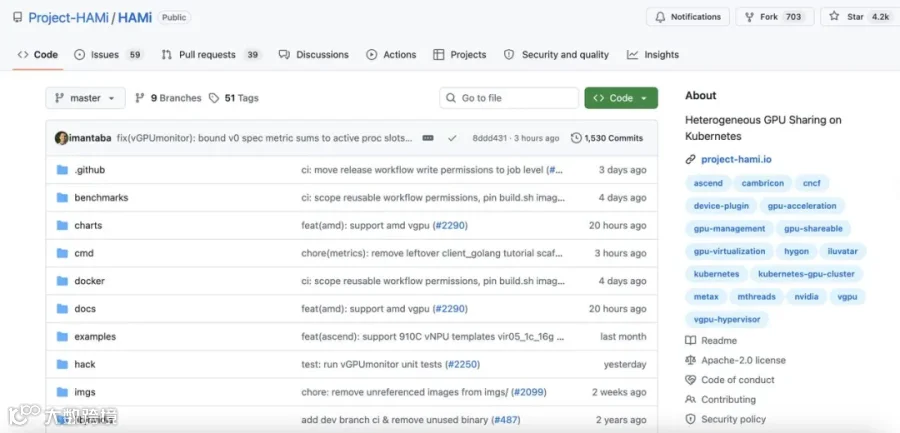
Task: Select the cncf topic tag
Action: pyautogui.click(x=812, y=183)
